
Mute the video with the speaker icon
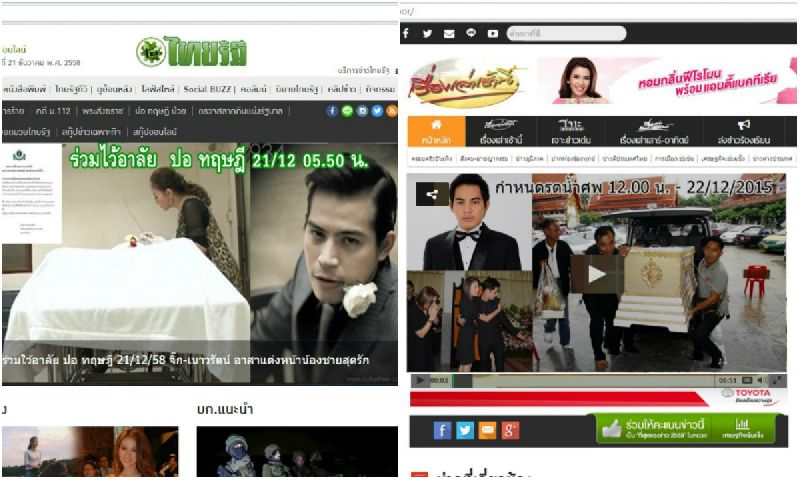(x=762, y=380)
